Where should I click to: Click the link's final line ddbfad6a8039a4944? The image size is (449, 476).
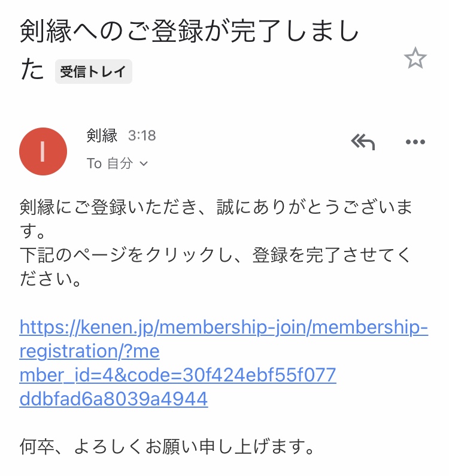click(114, 399)
